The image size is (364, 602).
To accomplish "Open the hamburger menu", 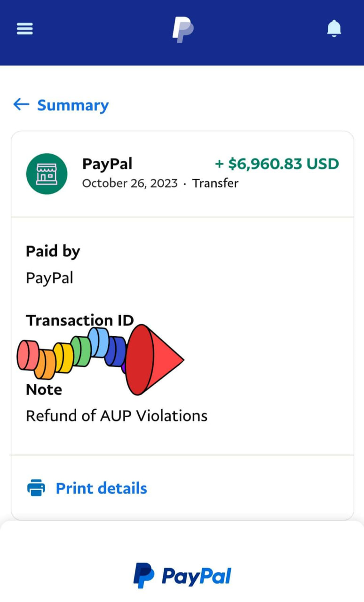I will click(24, 29).
